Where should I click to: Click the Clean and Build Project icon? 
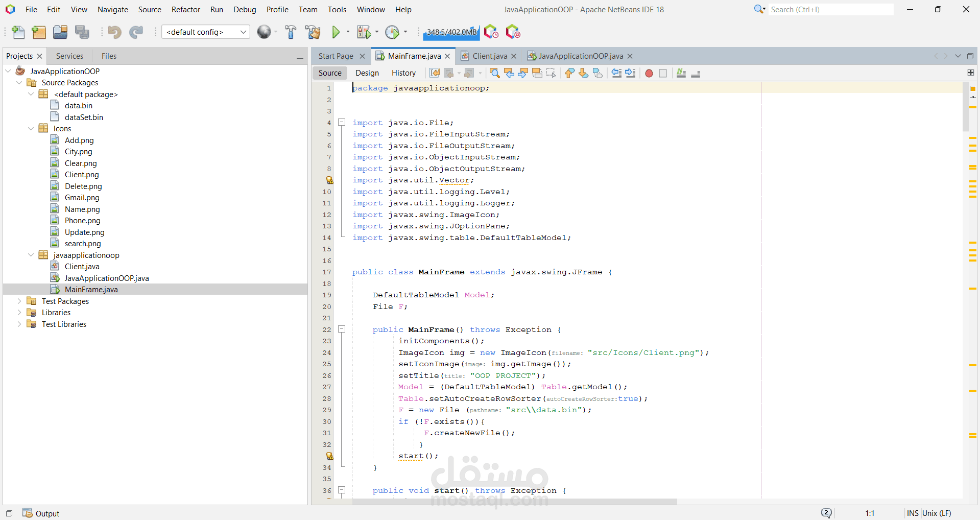pos(313,32)
